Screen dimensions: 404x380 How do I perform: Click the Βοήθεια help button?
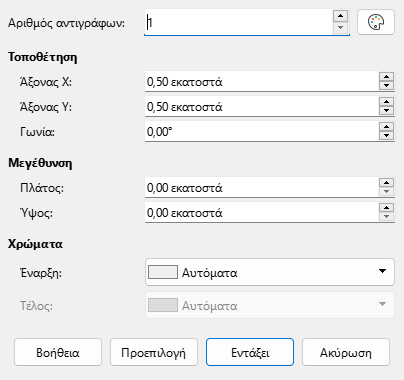pyautogui.click(x=58, y=352)
